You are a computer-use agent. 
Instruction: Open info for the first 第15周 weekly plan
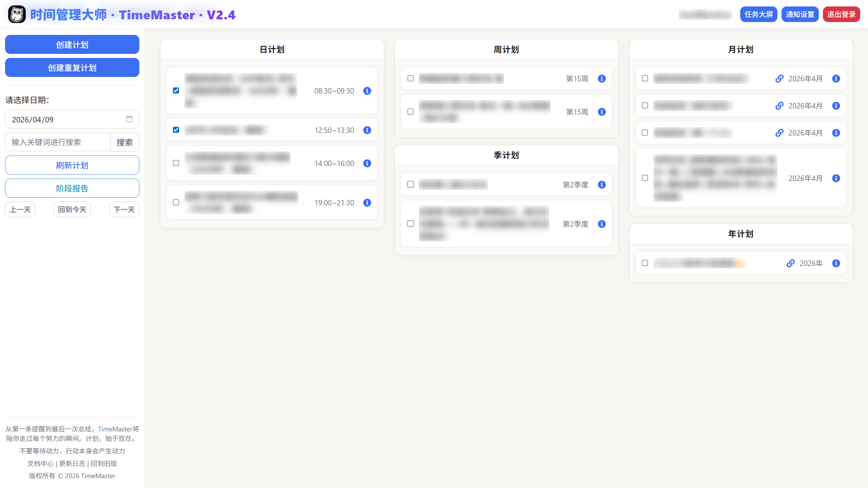pyautogui.click(x=601, y=79)
